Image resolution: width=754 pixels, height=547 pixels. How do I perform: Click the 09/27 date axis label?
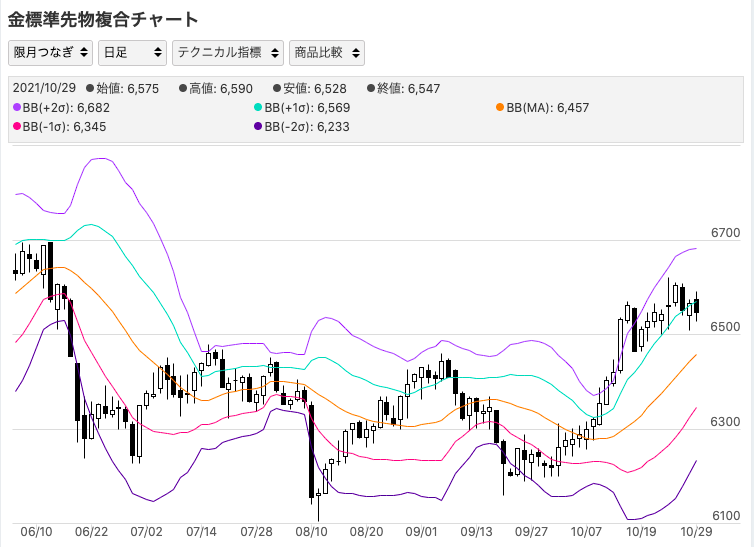tap(531, 532)
